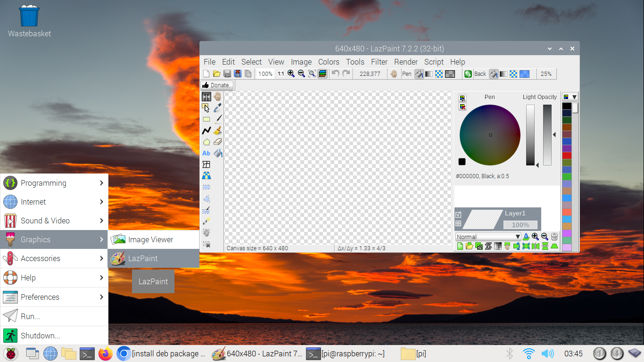Pick the Eraser tool
Screen dimensions: 644x362
217,141
